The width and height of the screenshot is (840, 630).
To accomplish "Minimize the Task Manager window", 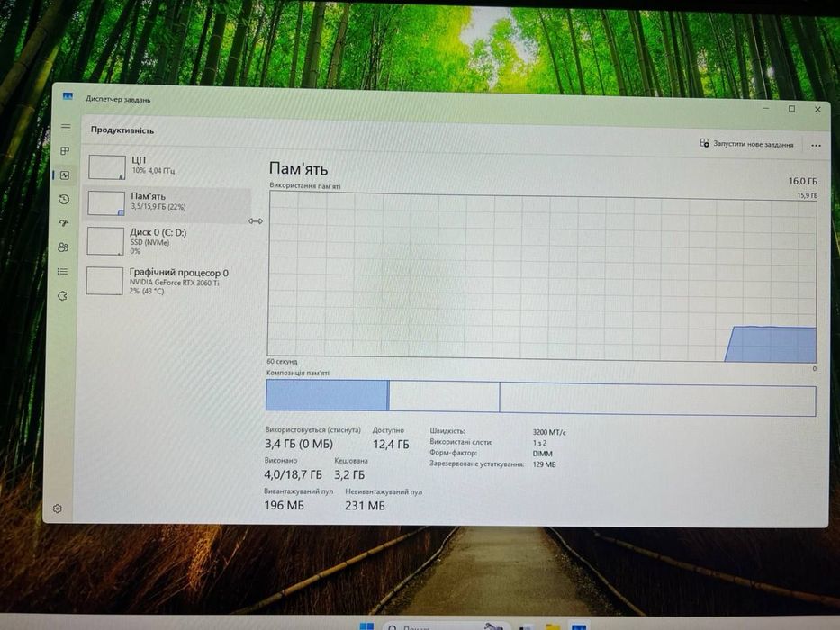I will [766, 109].
